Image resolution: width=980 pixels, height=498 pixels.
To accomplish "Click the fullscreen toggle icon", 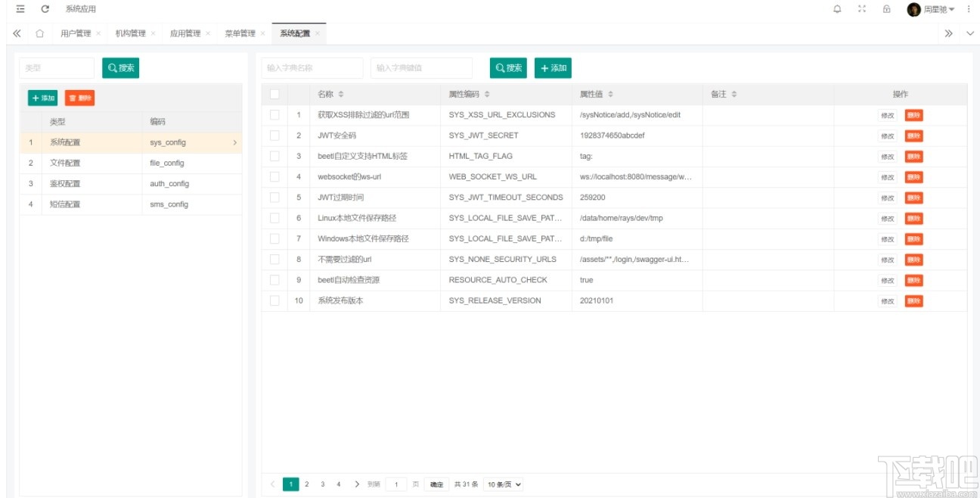I will pos(861,8).
